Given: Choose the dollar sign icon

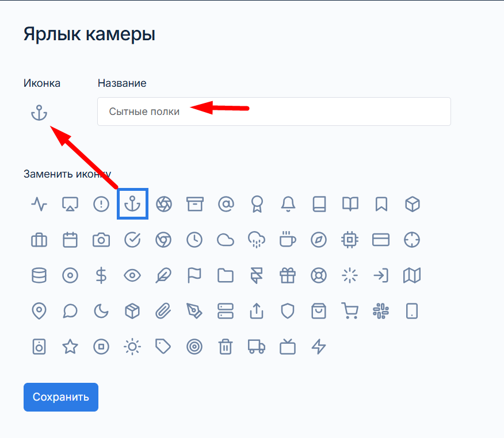Looking at the screenshot, I should (101, 275).
